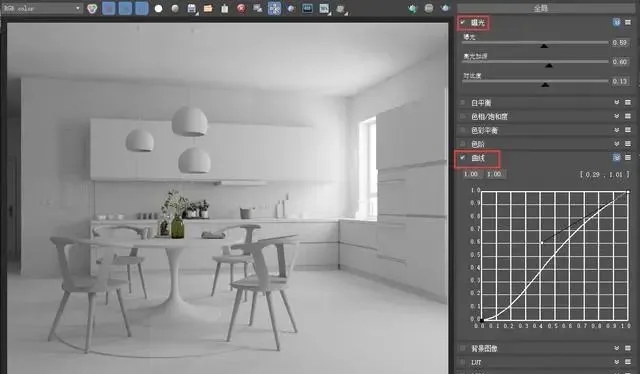Toggle the highlighted region render icon

[274, 8]
